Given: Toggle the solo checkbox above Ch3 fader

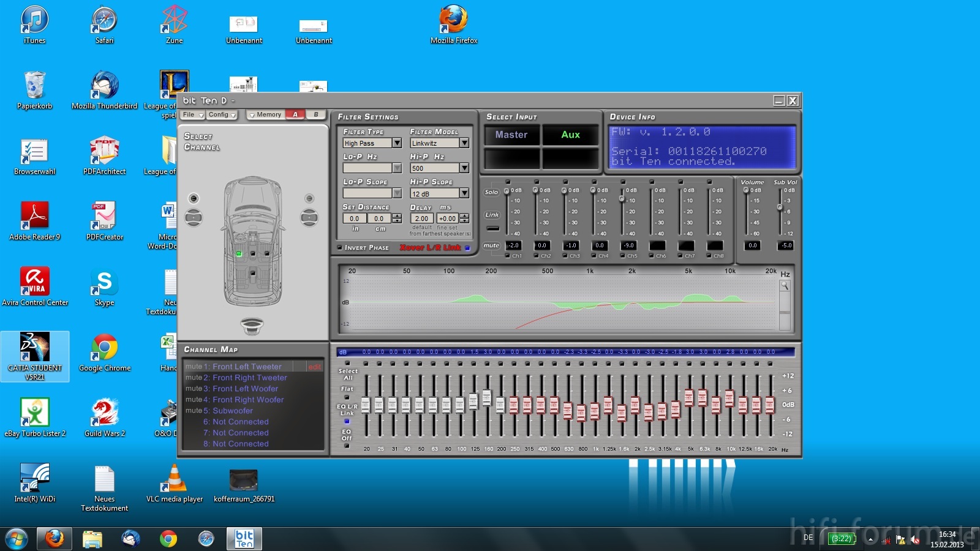Looking at the screenshot, I should pos(565,182).
